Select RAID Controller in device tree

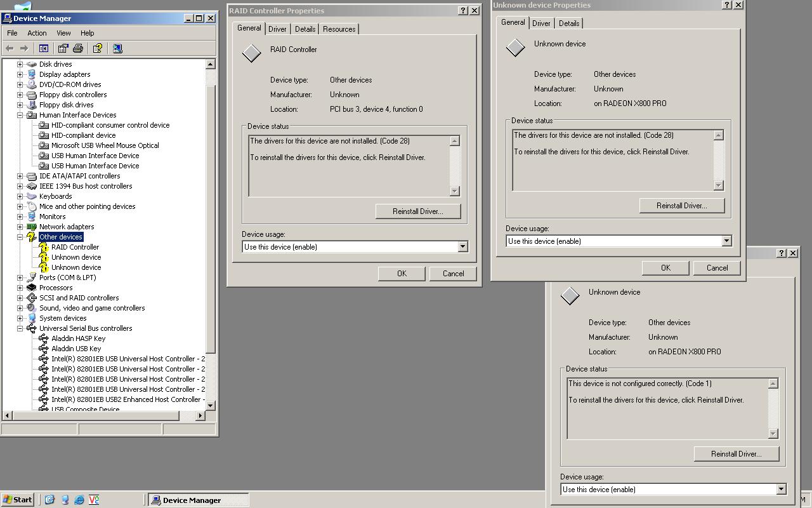point(75,247)
